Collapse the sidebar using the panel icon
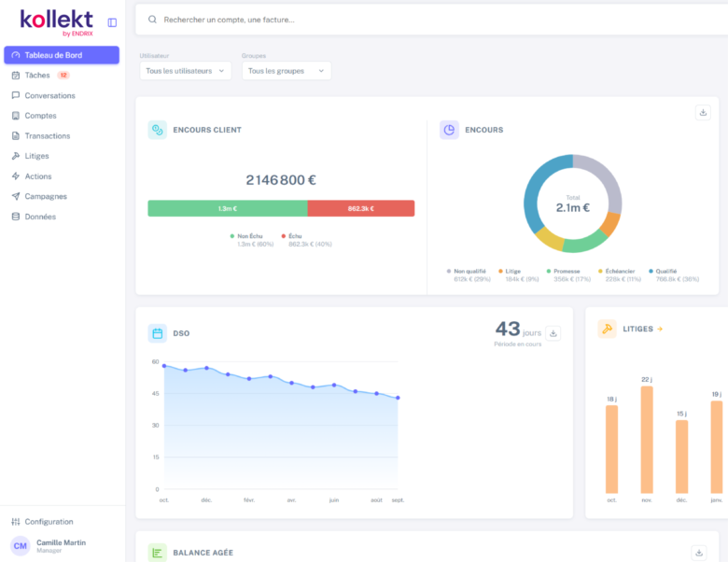 [112, 22]
